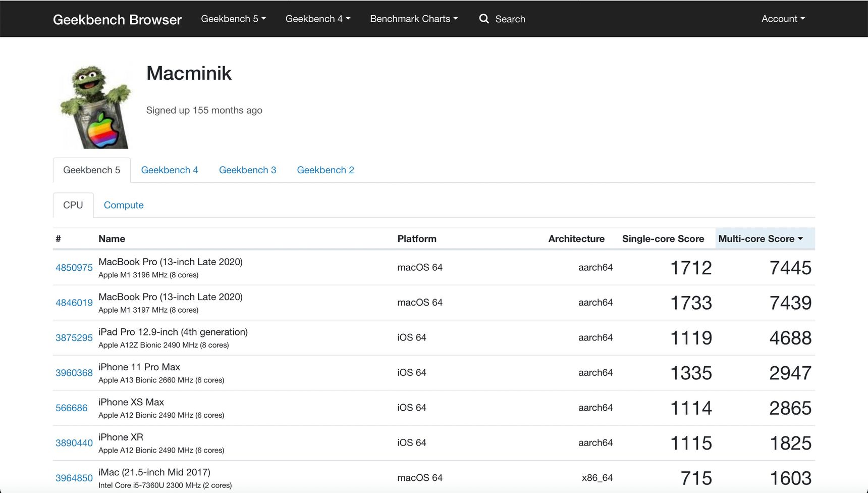Open the Benchmark Charts dropdown
Image resolution: width=868 pixels, height=493 pixels.
[414, 19]
